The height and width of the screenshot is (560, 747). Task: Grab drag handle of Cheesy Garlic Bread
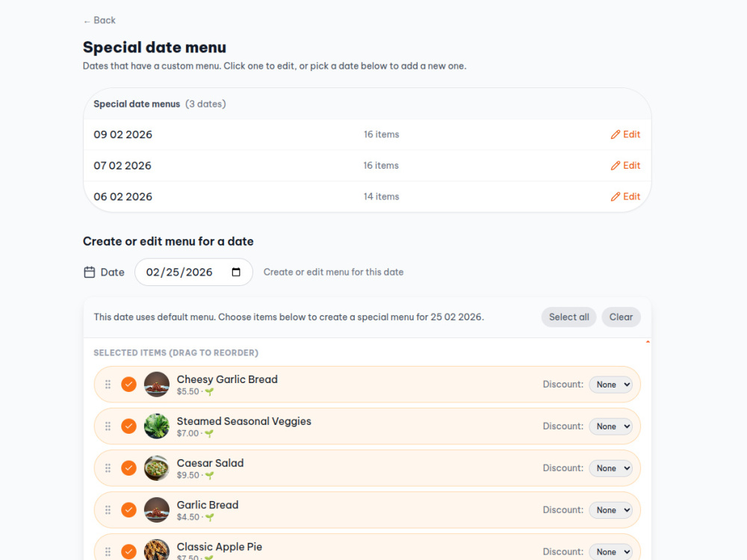click(x=108, y=385)
